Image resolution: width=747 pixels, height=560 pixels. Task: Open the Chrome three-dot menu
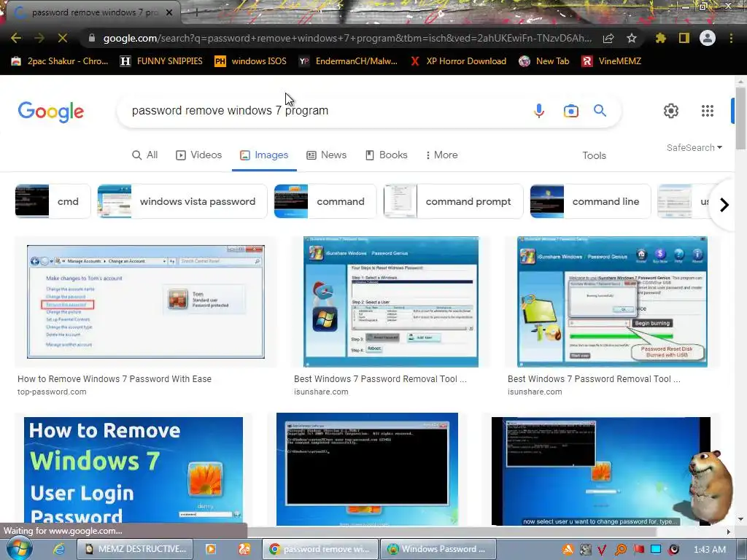(731, 38)
